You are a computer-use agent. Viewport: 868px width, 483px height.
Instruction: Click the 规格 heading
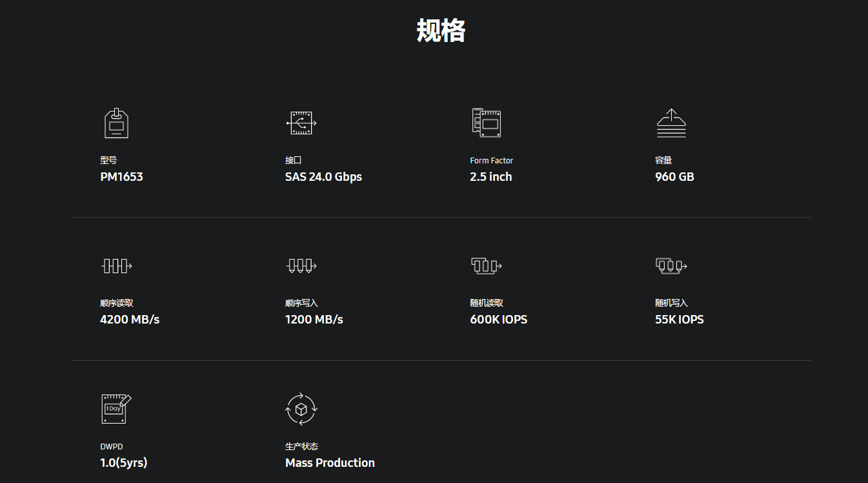click(441, 30)
